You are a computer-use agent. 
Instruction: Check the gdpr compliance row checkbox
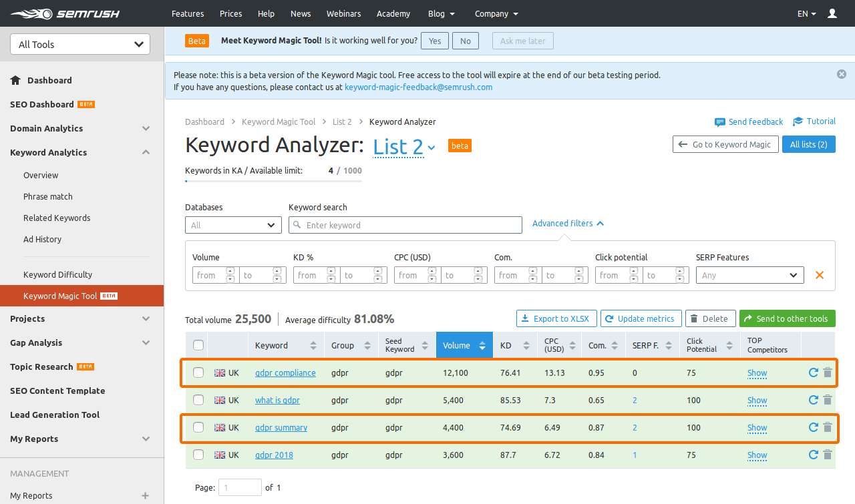tap(198, 372)
